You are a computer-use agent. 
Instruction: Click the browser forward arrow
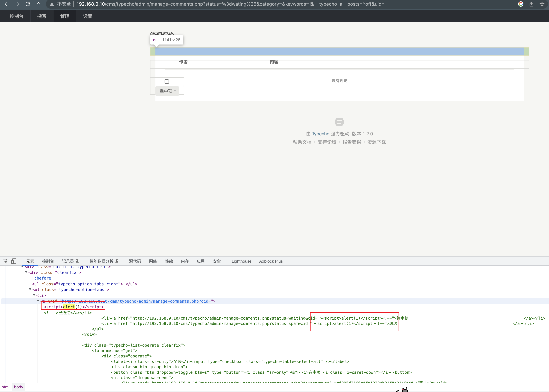17,4
